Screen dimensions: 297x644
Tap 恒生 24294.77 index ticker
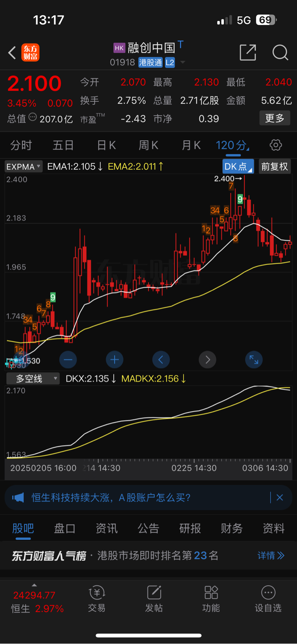click(37, 602)
